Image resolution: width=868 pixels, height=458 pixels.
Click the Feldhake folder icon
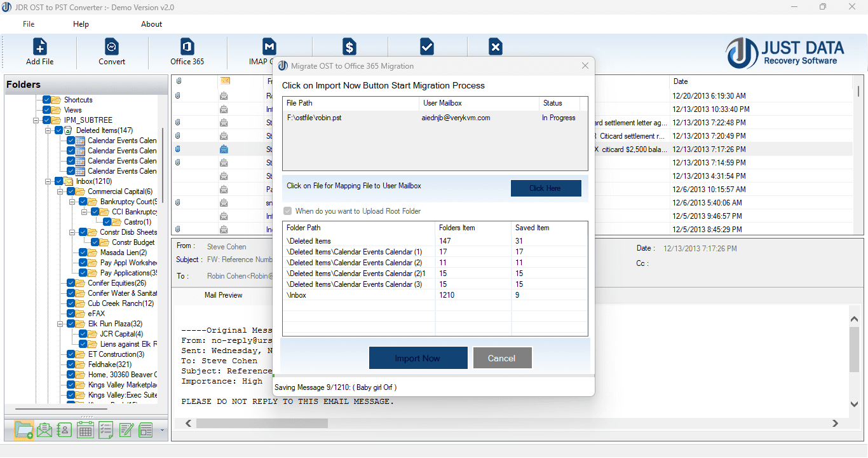click(81, 364)
